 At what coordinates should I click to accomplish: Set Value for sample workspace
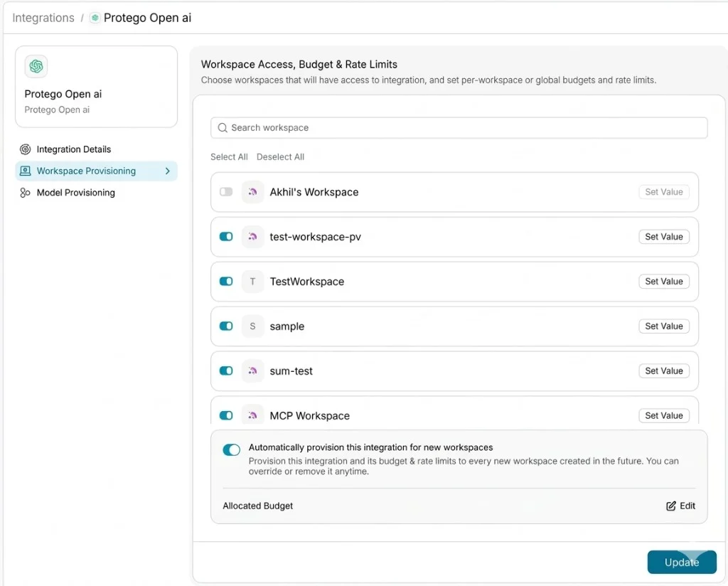tap(664, 326)
